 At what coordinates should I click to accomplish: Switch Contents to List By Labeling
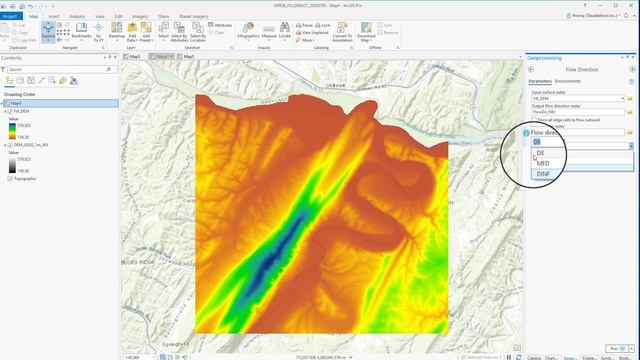pos(62,81)
